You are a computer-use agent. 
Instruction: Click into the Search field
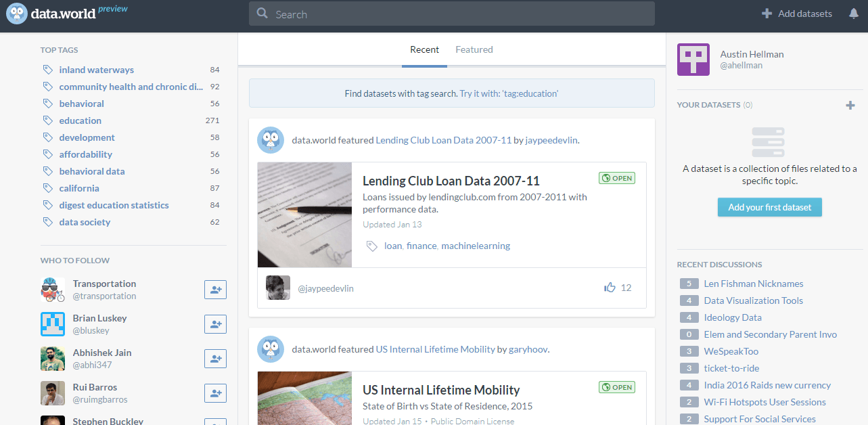[x=451, y=14]
